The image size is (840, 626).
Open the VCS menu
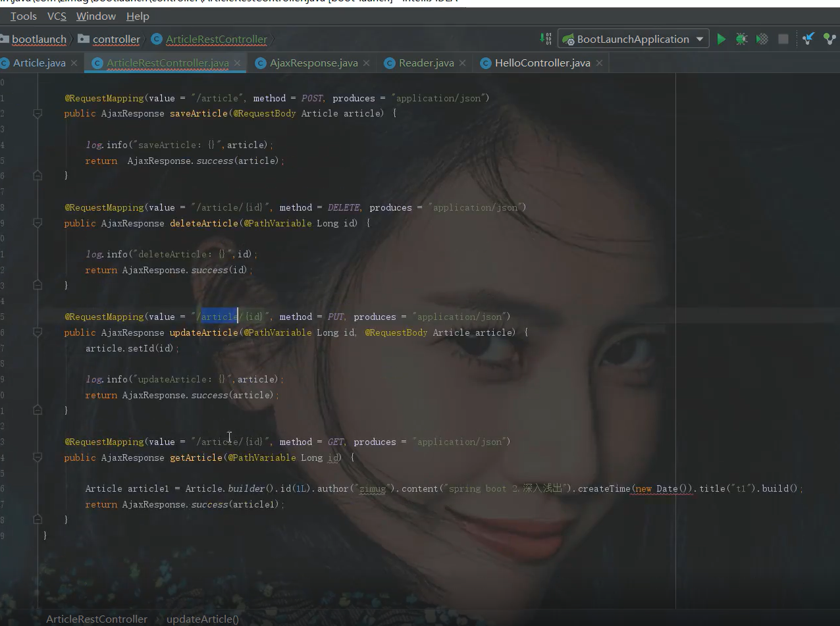[57, 16]
